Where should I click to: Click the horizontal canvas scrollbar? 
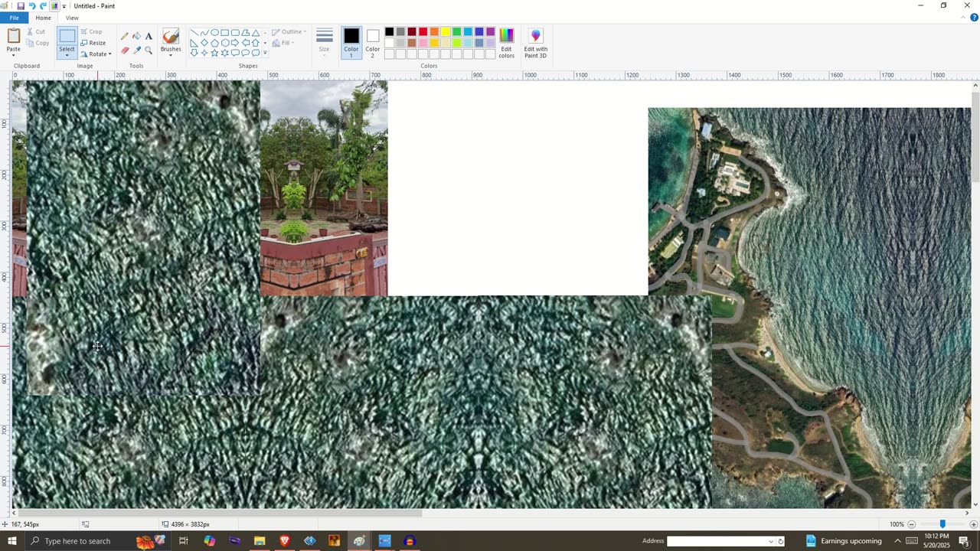pyautogui.click(x=220, y=513)
